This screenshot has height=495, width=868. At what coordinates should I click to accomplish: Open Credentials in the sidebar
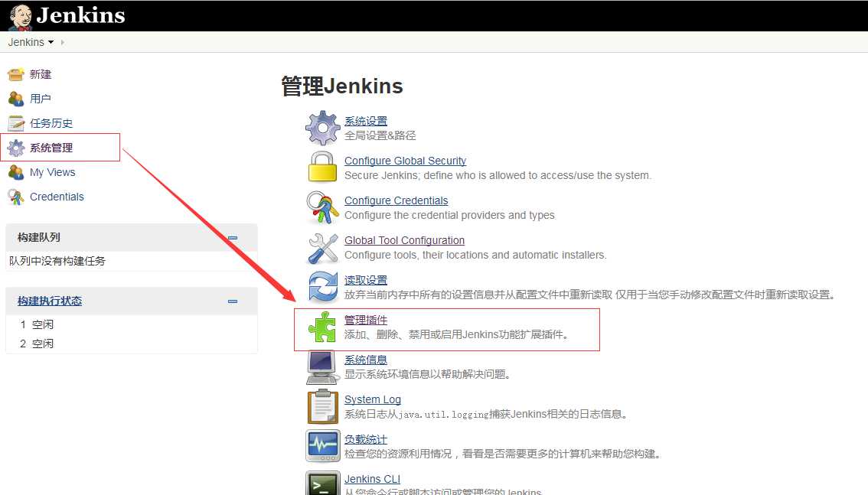click(57, 197)
